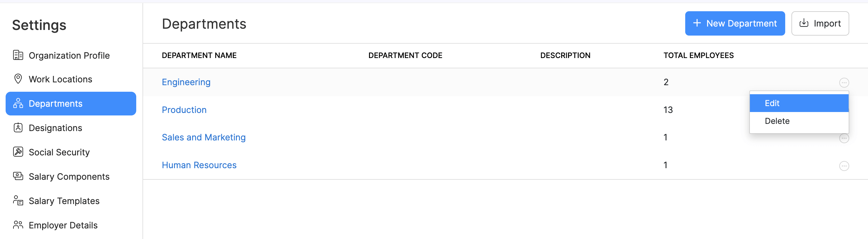
Task: Click the Designations badge icon
Action: click(18, 128)
